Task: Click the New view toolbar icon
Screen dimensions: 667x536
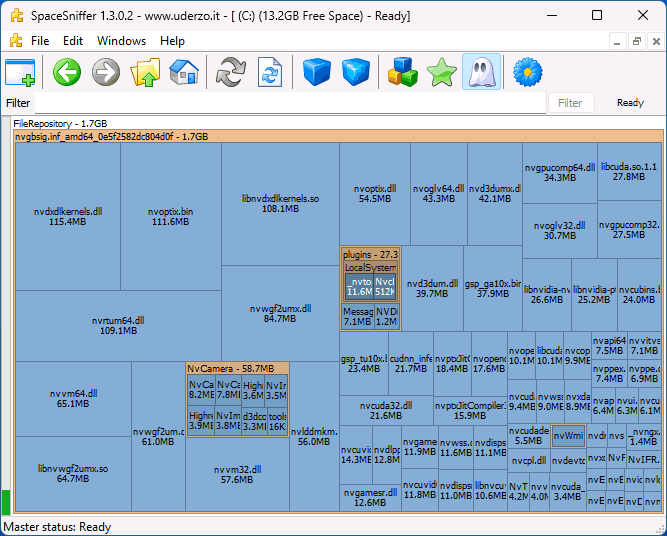Action: 20,73
